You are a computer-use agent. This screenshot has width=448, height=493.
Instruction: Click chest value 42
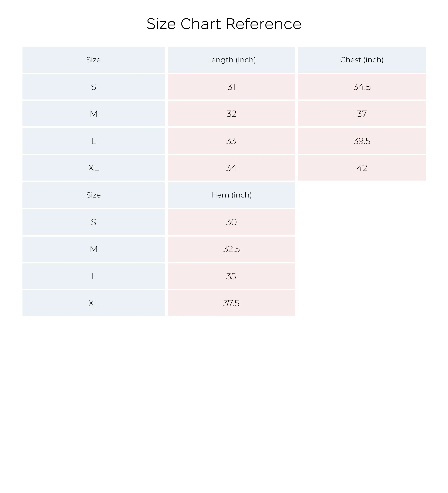(362, 168)
